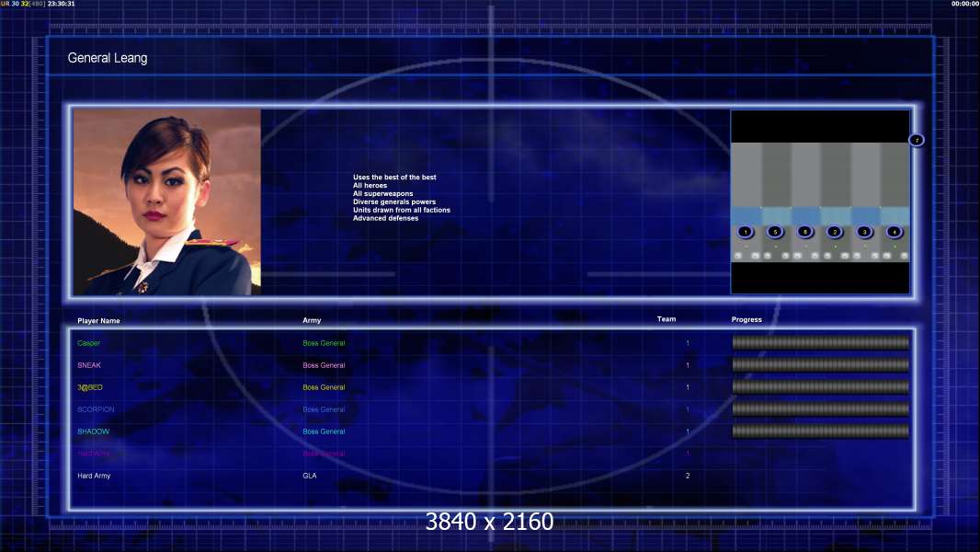Click start position marker 3 on map
Image resolution: width=980 pixels, height=552 pixels.
pyautogui.click(x=864, y=232)
